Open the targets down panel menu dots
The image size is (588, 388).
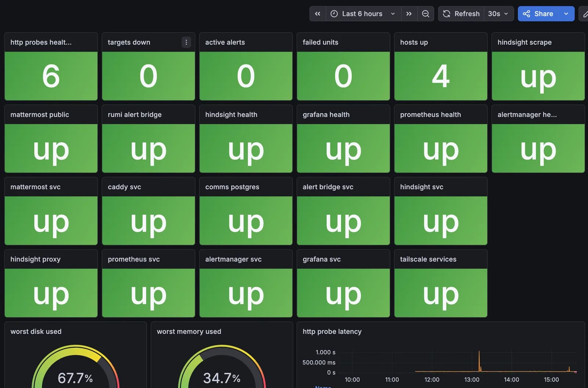tap(186, 42)
